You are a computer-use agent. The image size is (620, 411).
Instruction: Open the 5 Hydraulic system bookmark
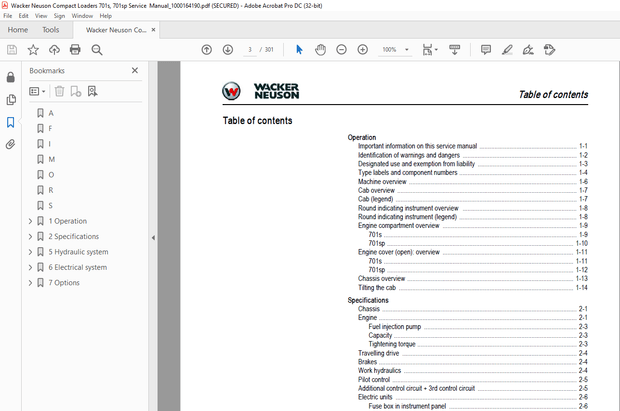[x=78, y=252]
